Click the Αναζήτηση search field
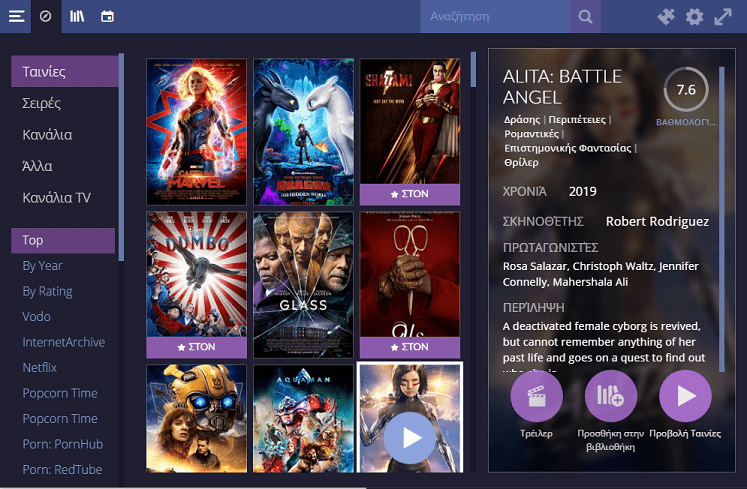This screenshot has height=489, width=747. pos(495,17)
